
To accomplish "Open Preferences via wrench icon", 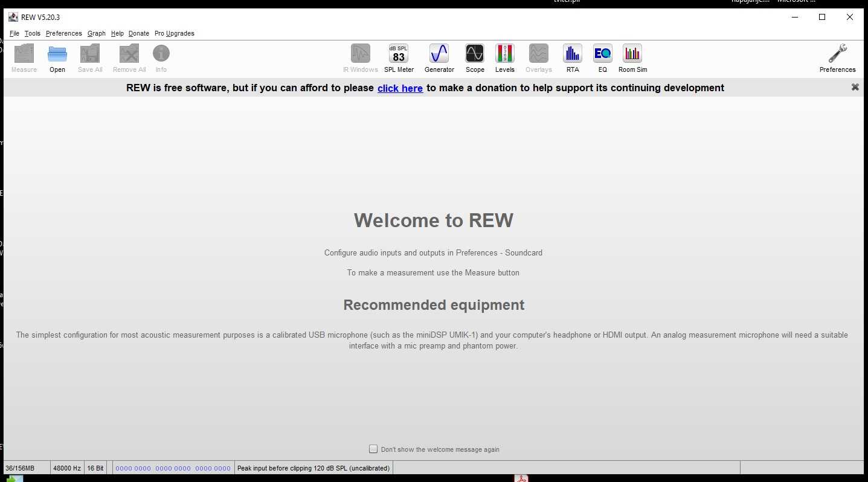I will 838,59.
